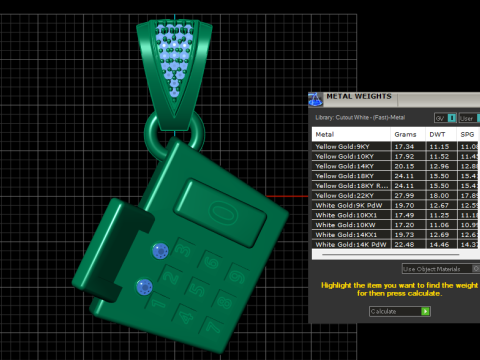Select the Yellow Gold:9KY row
This screenshot has height=360, width=480.
tap(396, 146)
